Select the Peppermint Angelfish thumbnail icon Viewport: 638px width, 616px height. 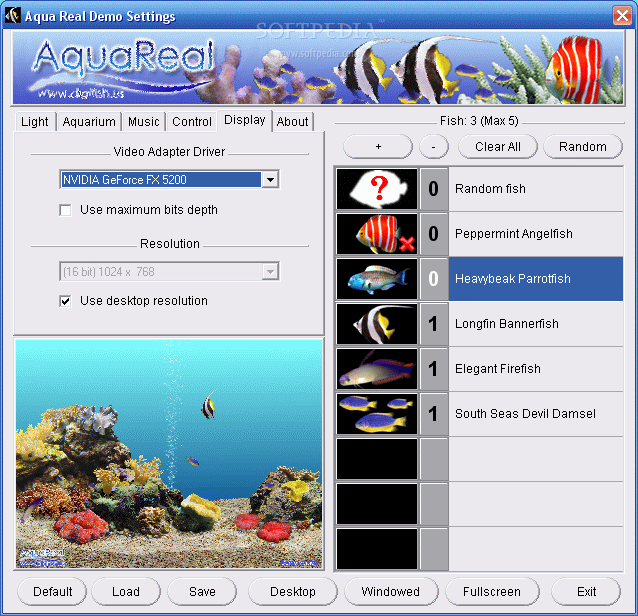tap(377, 234)
